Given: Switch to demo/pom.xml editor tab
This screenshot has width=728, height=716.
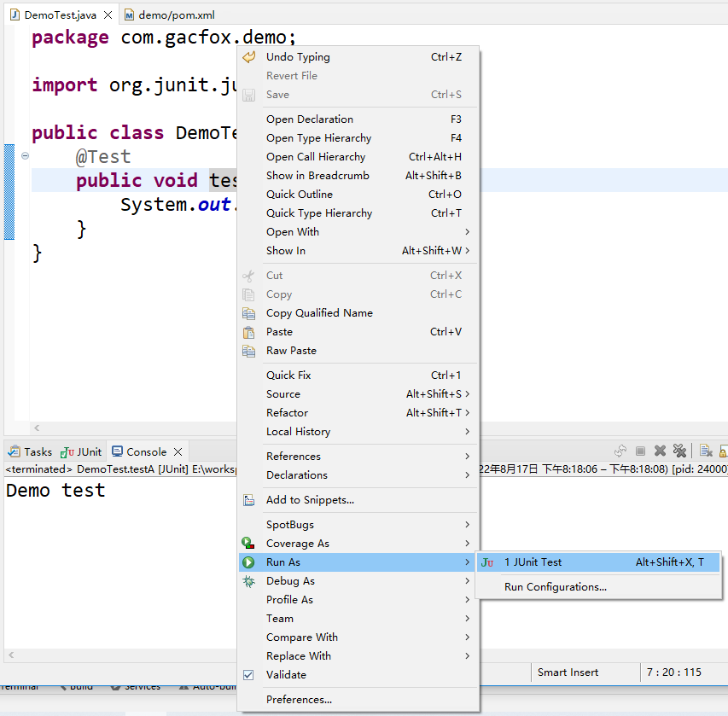Looking at the screenshot, I should coord(170,15).
